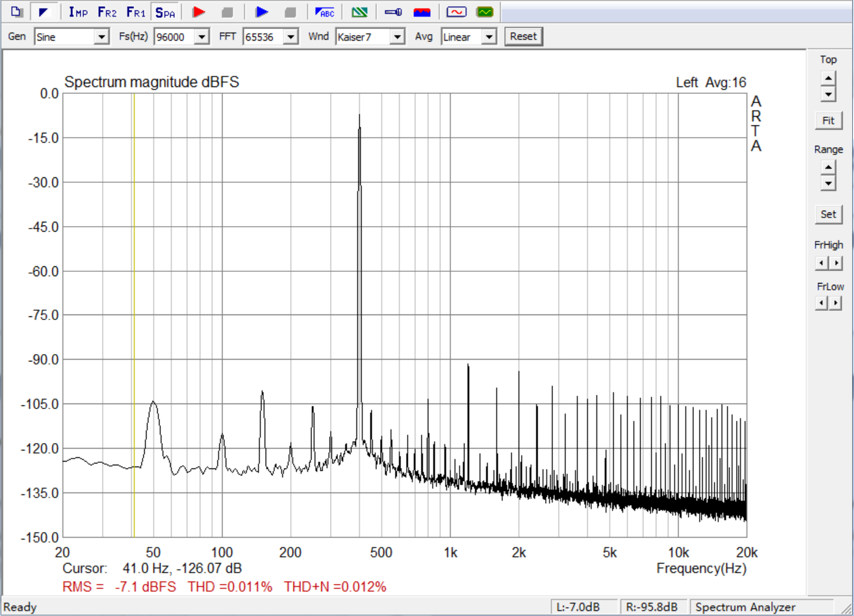
Task: Click the 'Left Avg:16' label
Action: click(711, 82)
